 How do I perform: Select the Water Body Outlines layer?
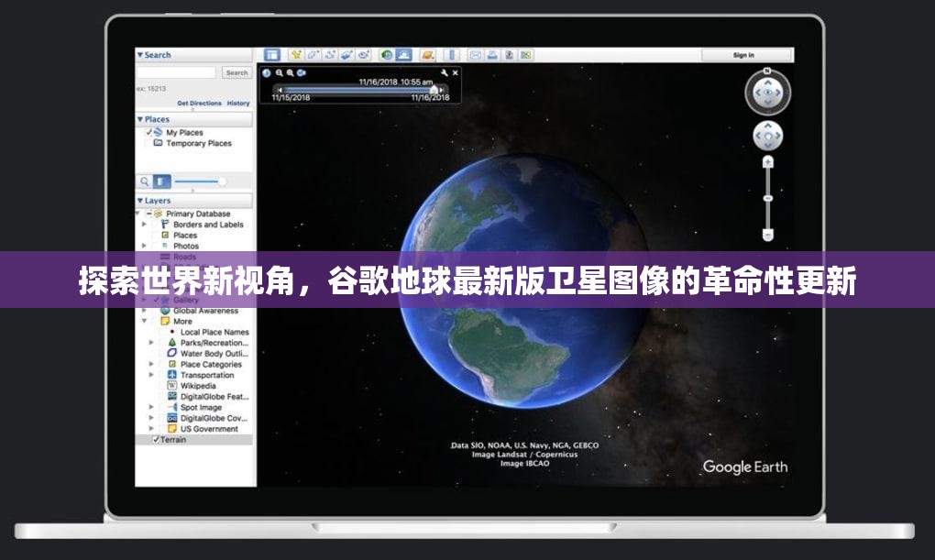[214, 354]
